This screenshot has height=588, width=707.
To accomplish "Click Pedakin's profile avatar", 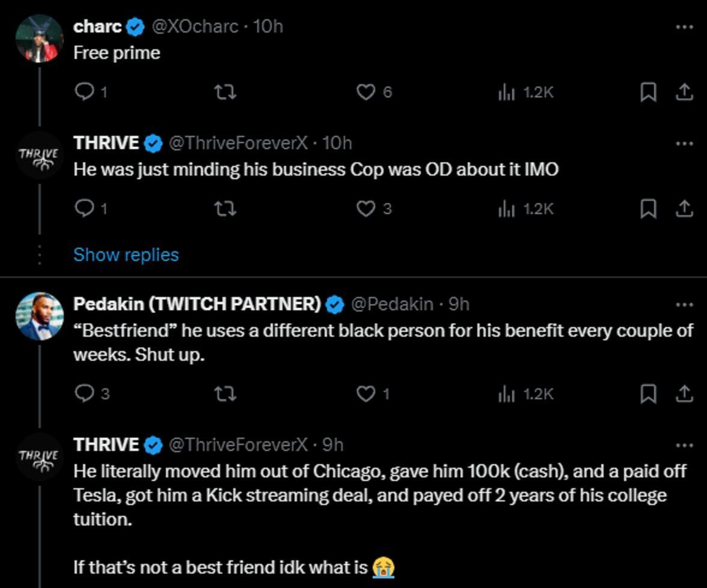I will tap(39, 316).
